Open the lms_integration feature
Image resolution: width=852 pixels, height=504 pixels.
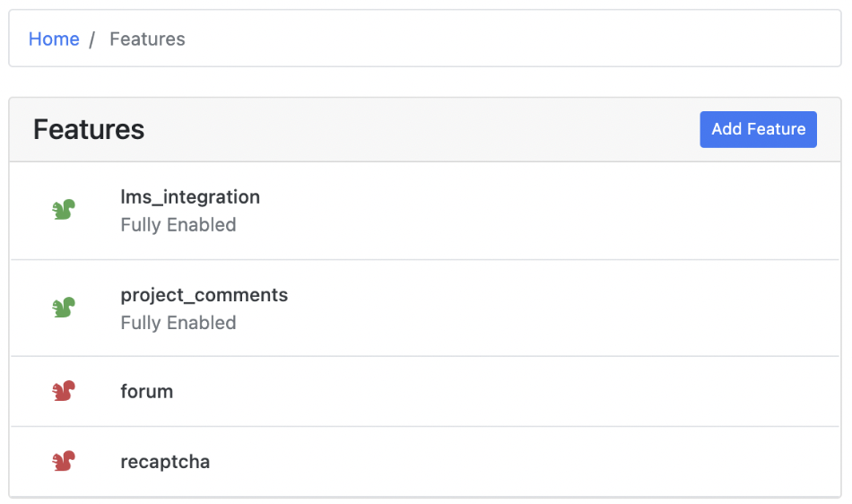tap(190, 197)
